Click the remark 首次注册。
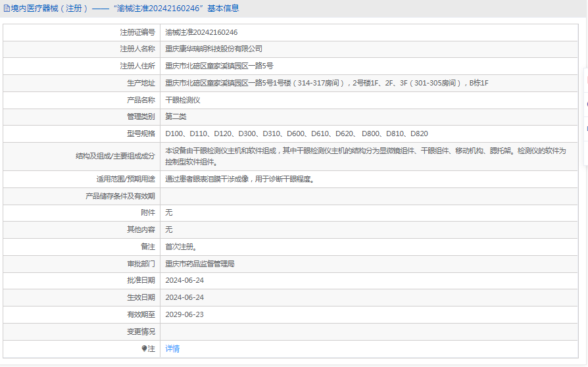Viewport: 588px width, 367px height. point(181,247)
